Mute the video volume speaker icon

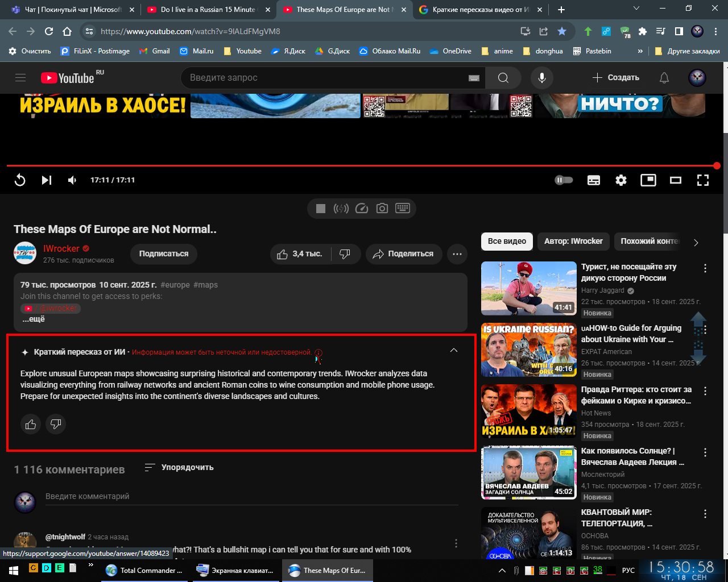(72, 180)
